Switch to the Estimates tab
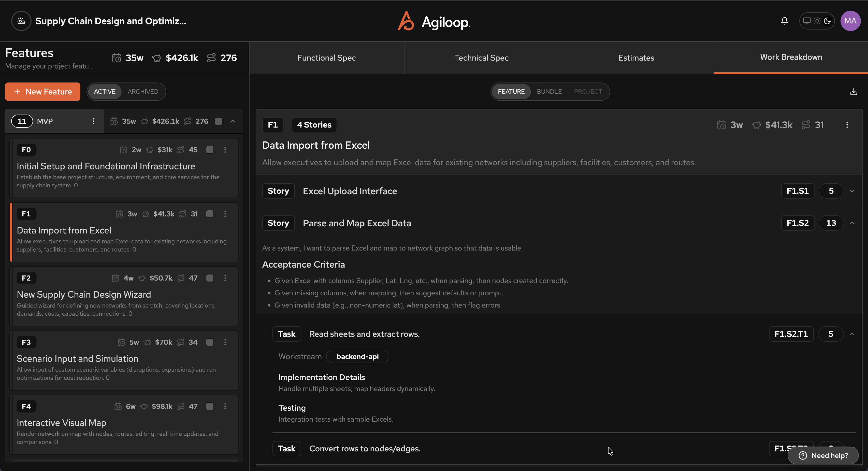The width and height of the screenshot is (868, 471). tap(636, 58)
